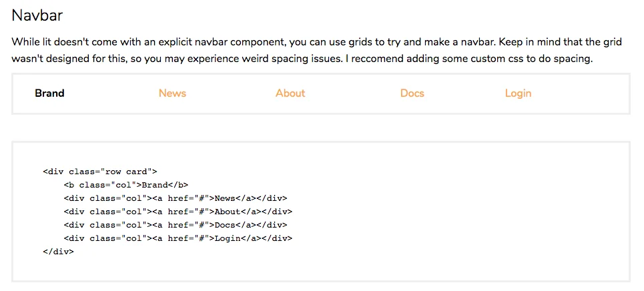Click the opening div "row card" code line
The height and width of the screenshot is (291, 644).
[x=99, y=172]
